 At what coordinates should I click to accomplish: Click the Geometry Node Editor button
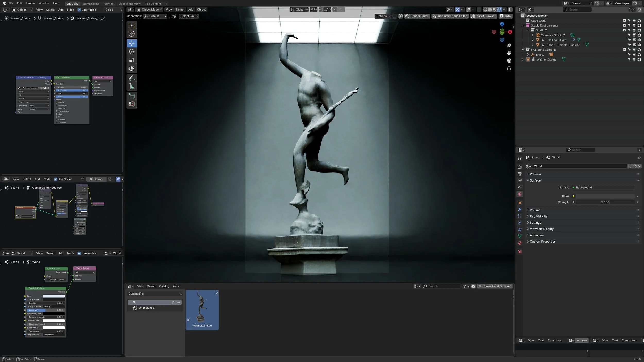pos(450,16)
